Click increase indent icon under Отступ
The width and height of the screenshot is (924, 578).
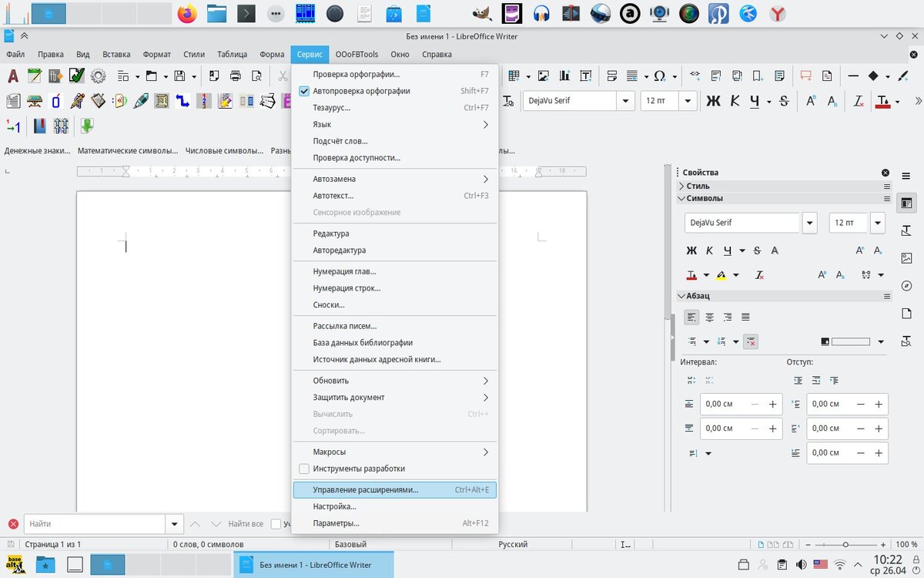click(798, 380)
